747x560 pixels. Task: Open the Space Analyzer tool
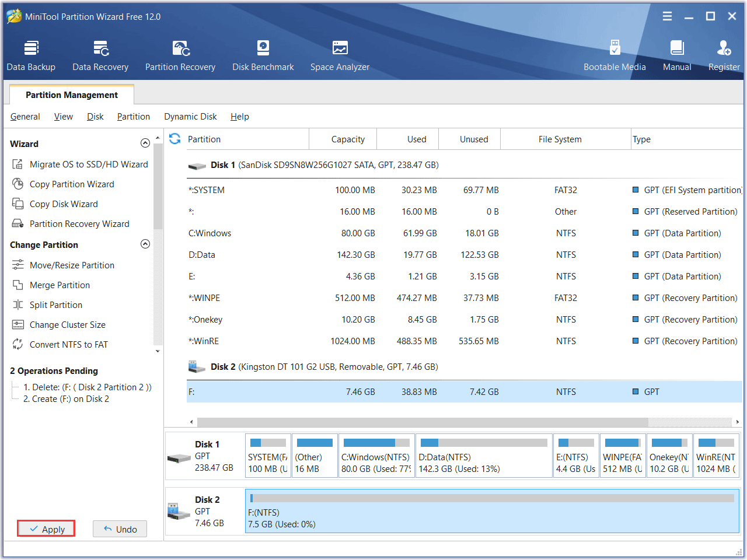(340, 56)
